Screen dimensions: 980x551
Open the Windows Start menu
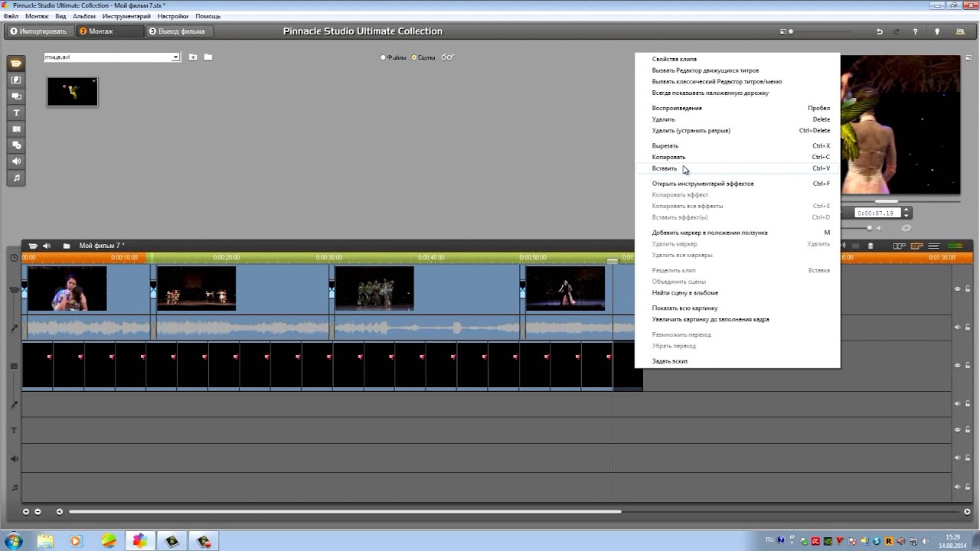click(x=13, y=540)
